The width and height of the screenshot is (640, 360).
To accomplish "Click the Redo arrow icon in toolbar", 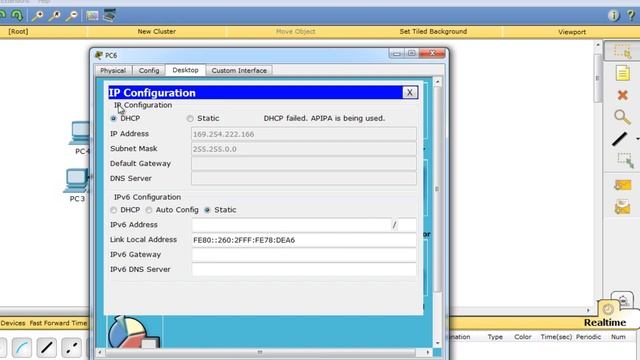I will click(17, 16).
